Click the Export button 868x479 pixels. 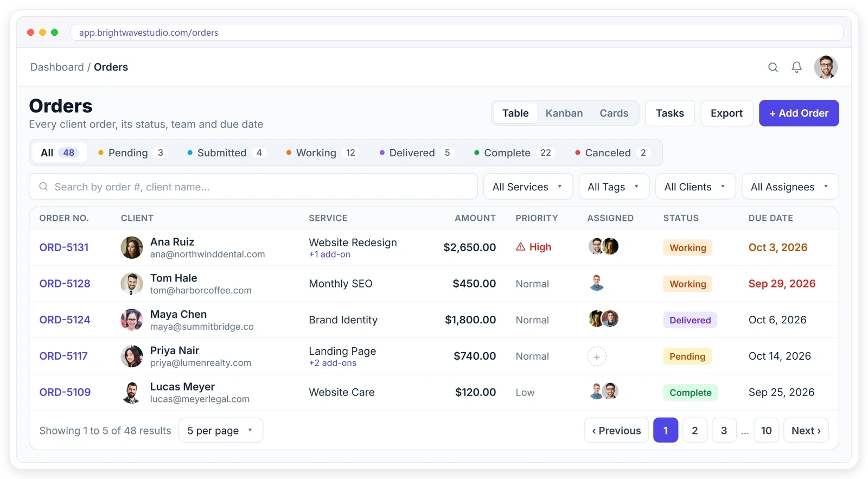point(726,113)
